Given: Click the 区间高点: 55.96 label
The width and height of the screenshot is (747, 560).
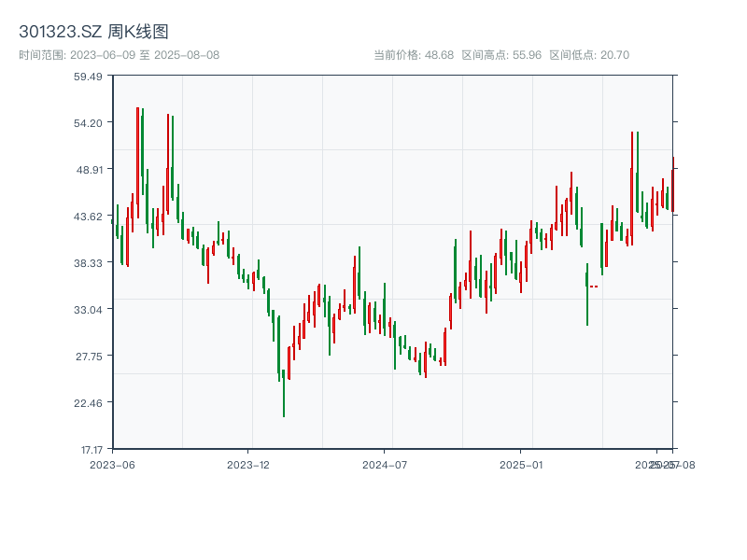Looking at the screenshot, I should (501, 55).
